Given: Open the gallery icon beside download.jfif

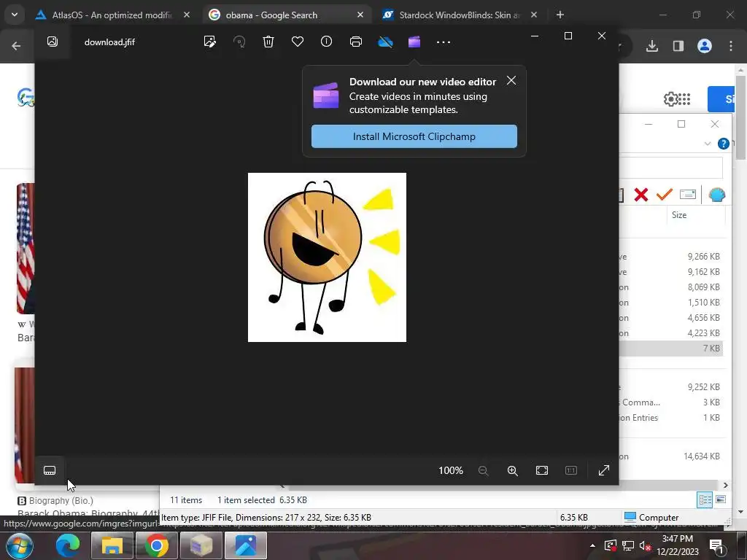Looking at the screenshot, I should pyautogui.click(x=53, y=42).
